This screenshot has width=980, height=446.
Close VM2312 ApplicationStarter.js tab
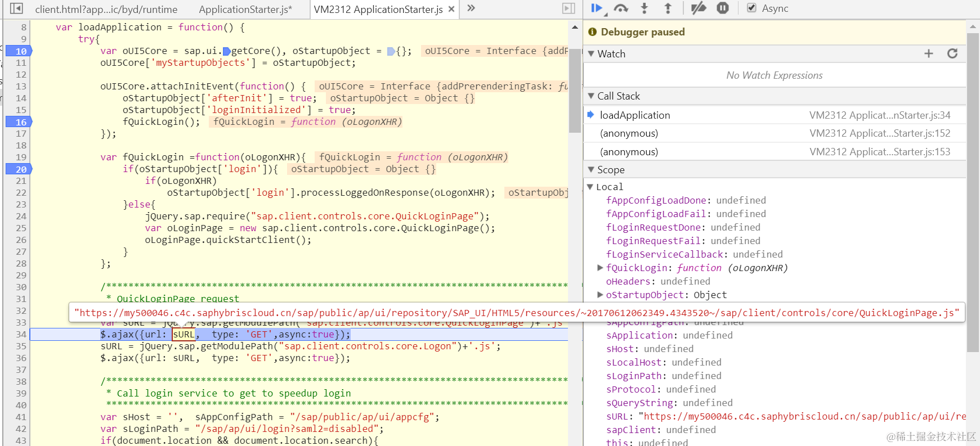[x=451, y=9]
